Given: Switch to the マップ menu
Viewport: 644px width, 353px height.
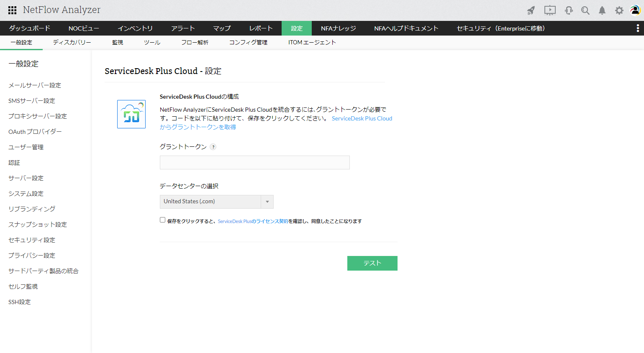Looking at the screenshot, I should click(x=222, y=28).
